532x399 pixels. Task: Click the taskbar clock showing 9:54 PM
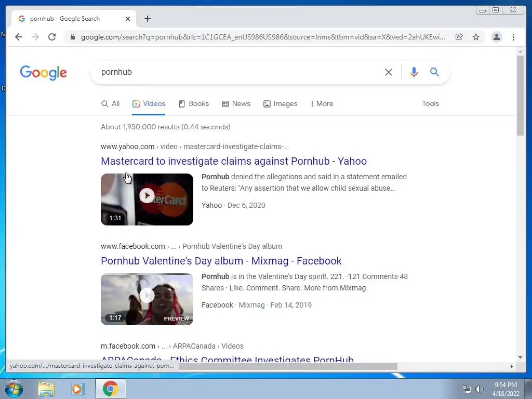coord(506,389)
